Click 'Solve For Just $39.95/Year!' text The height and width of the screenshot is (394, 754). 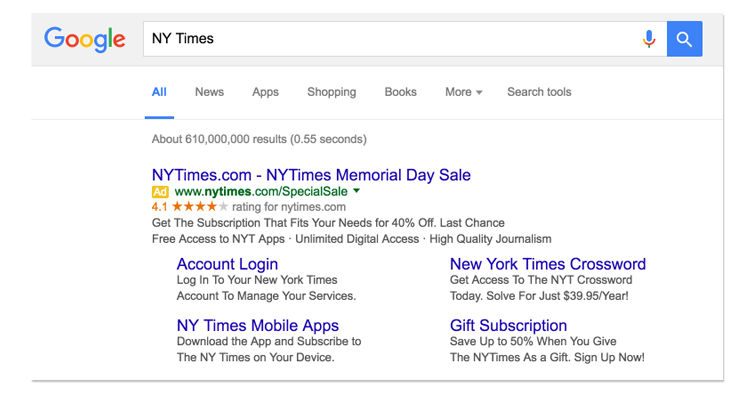pos(557,296)
